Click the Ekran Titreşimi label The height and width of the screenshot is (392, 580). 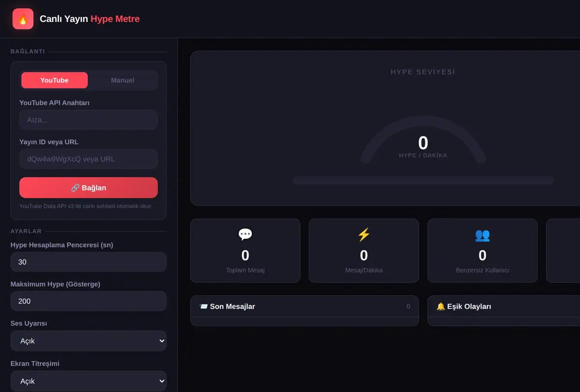tap(35, 363)
